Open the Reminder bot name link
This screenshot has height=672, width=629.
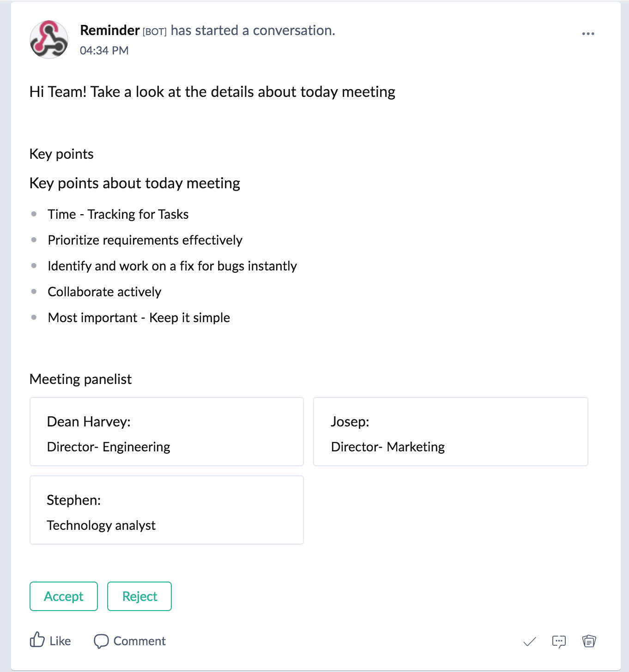[x=110, y=30]
